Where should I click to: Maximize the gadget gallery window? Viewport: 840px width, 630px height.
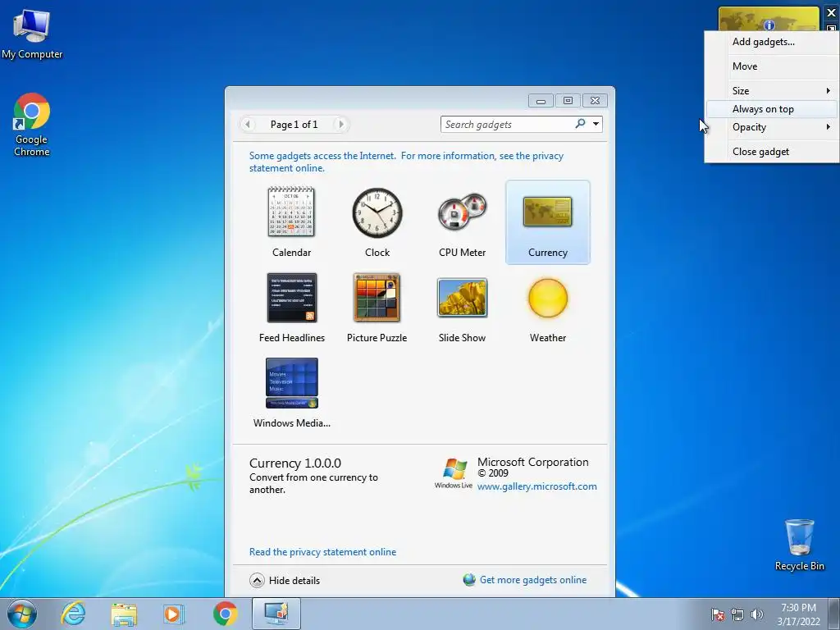(x=568, y=101)
